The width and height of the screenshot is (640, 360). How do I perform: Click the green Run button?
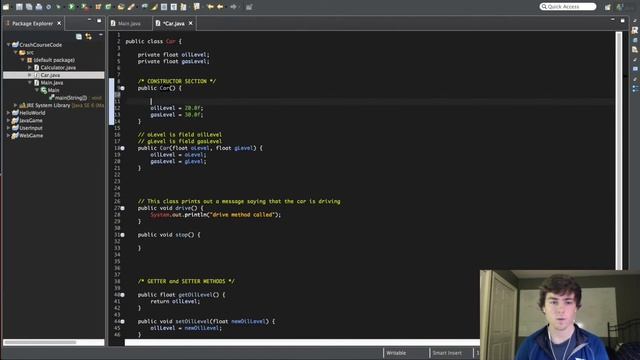point(71,7)
